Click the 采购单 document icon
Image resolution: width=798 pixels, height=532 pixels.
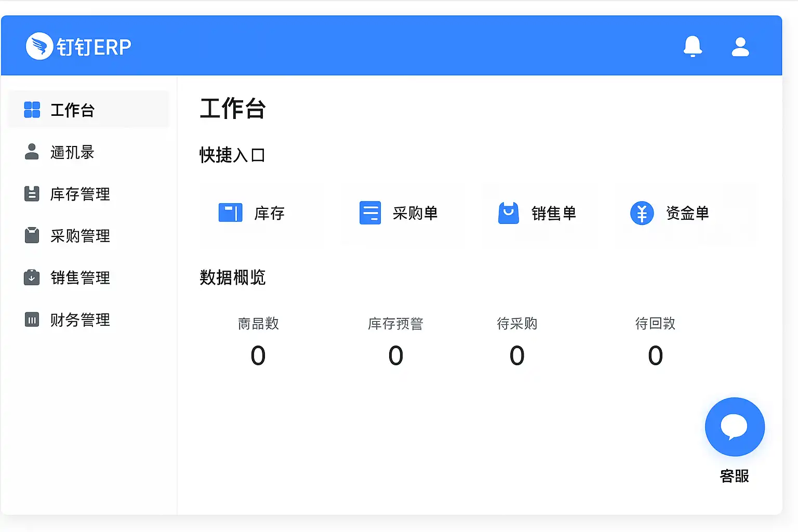click(370, 213)
